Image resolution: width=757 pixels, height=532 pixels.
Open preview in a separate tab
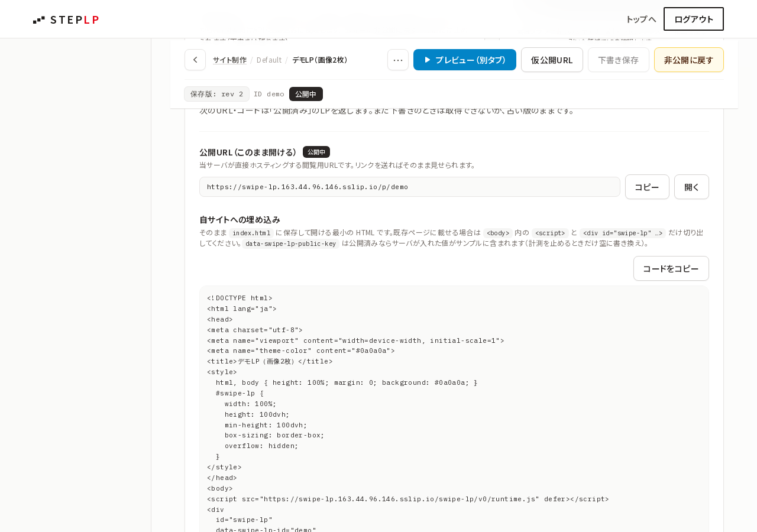pos(465,60)
